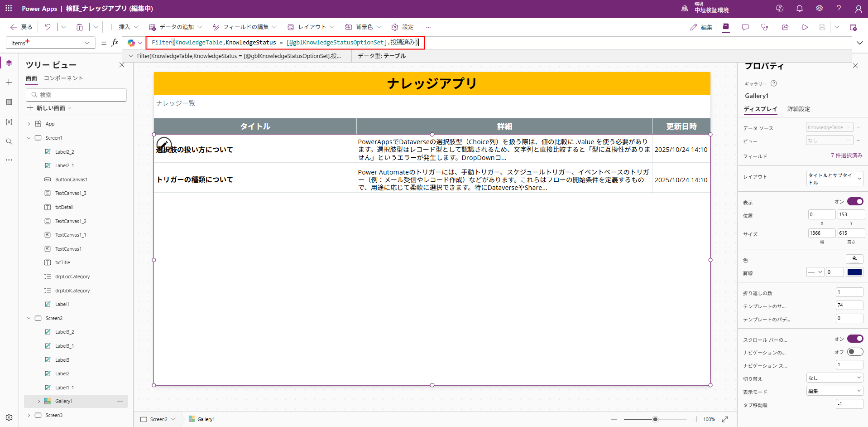Disable the スクロール バー toggle
Image resolution: width=868 pixels, height=427 pixels.
(x=855, y=339)
